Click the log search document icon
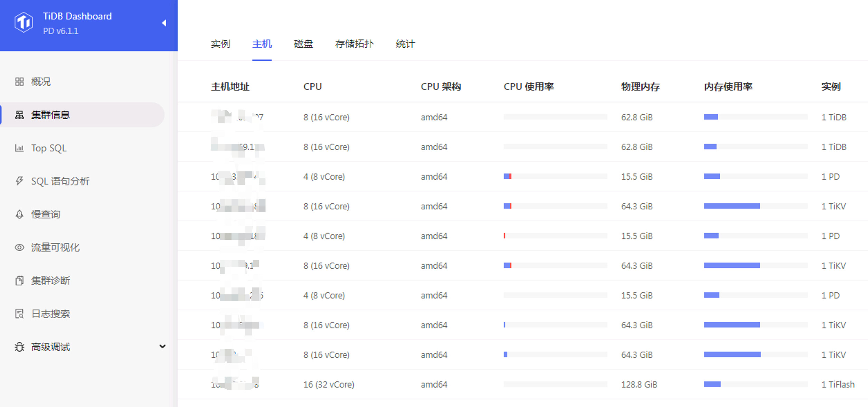The height and width of the screenshot is (407, 868). click(x=19, y=314)
